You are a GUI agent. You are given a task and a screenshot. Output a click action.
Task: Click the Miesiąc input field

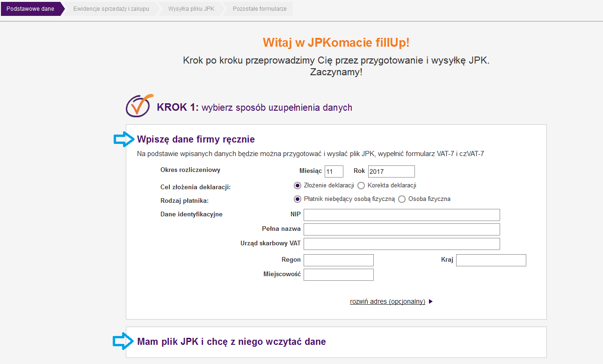334,171
